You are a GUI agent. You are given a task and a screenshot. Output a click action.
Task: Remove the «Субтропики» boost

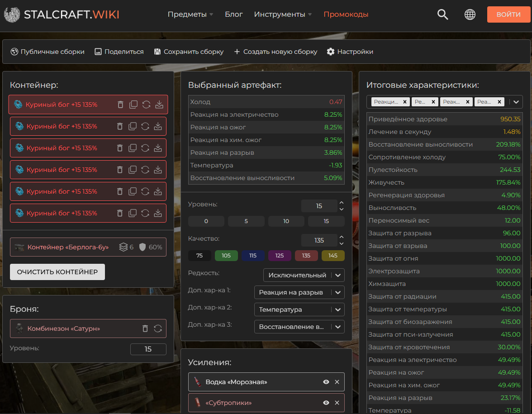point(337,403)
